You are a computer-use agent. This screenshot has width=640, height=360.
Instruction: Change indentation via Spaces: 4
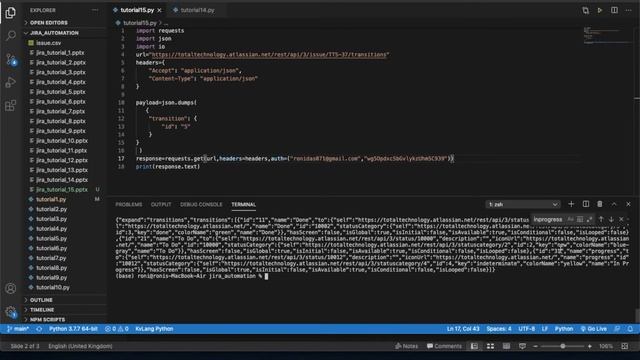pyautogui.click(x=498, y=329)
